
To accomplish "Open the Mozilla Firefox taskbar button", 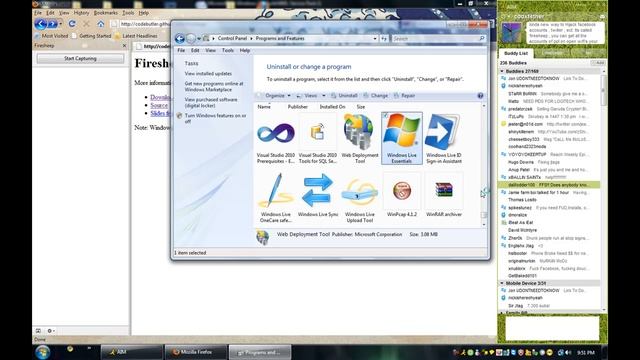I will click(196, 352).
